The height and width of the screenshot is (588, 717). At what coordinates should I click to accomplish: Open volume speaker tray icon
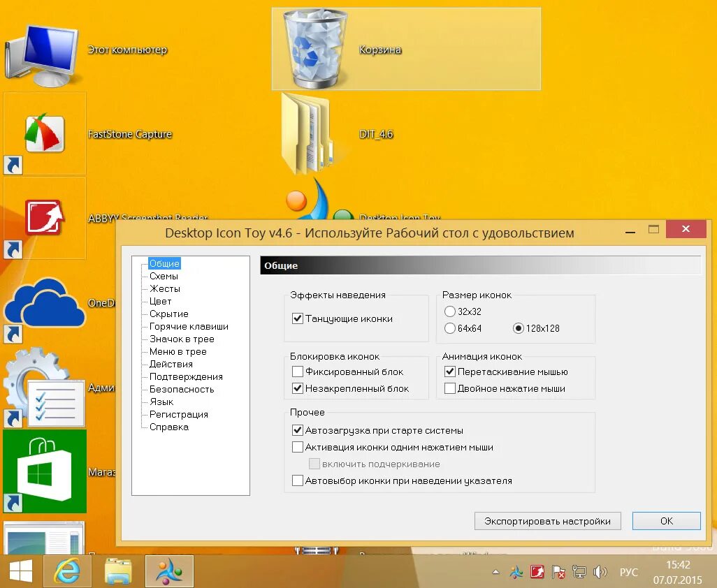[600, 571]
